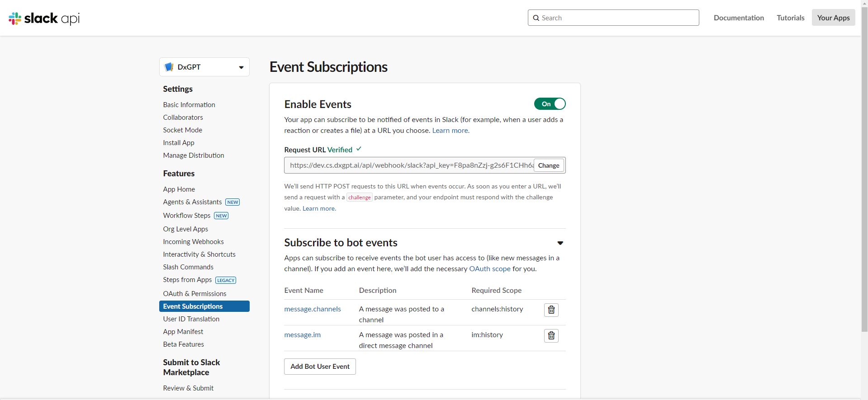This screenshot has width=868, height=400.
Task: Follow Learn more link under Enable Events
Action: point(451,131)
